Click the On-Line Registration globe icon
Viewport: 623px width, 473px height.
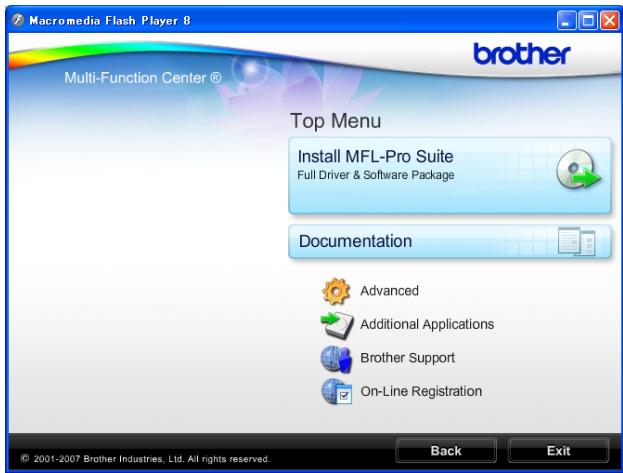(337, 392)
